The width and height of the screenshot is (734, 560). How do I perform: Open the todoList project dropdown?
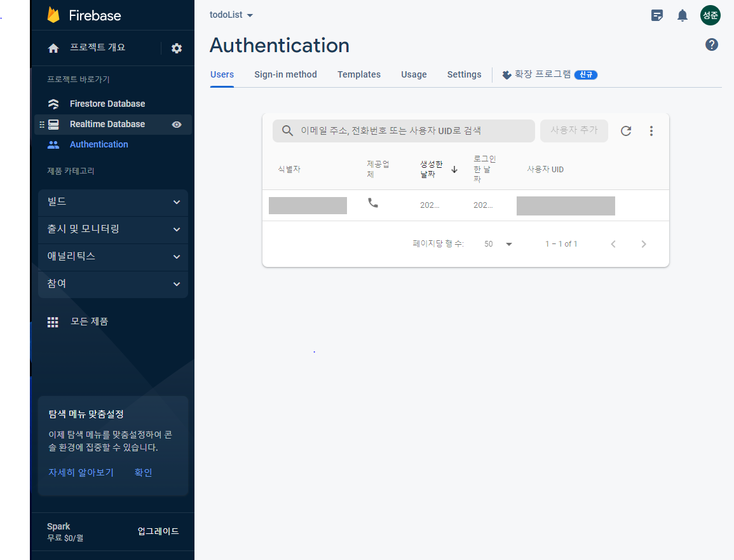coord(231,15)
